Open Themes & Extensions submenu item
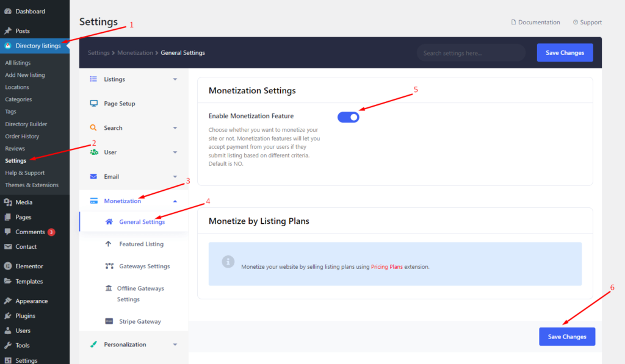625x364 pixels. 32,185
